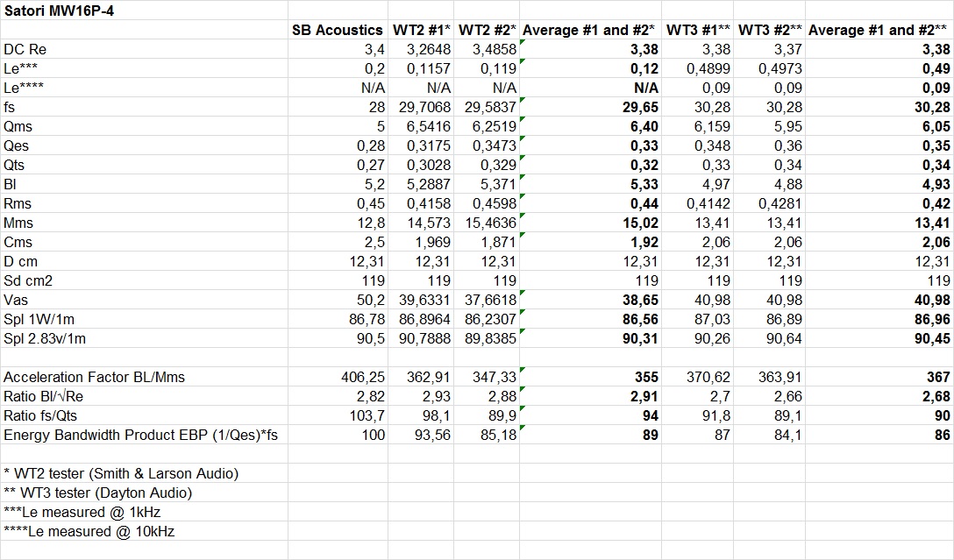Select the 'Bl' row label

[x=10, y=185]
